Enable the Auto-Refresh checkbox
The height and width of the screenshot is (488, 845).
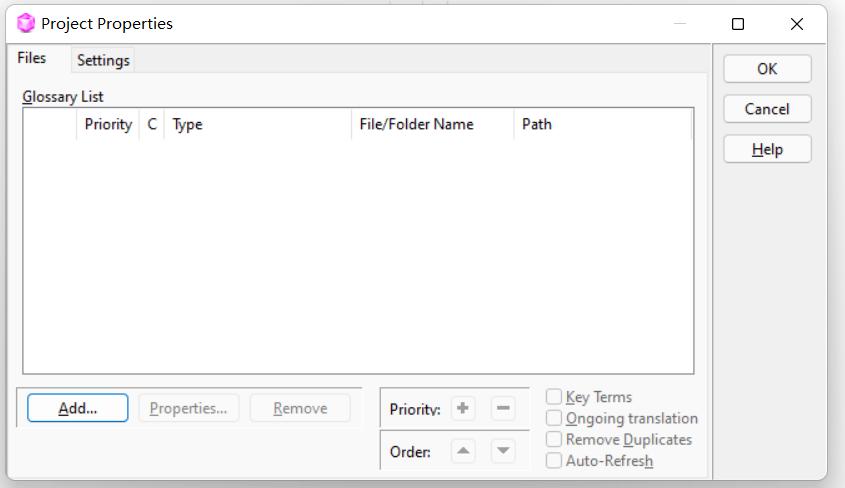coord(554,461)
